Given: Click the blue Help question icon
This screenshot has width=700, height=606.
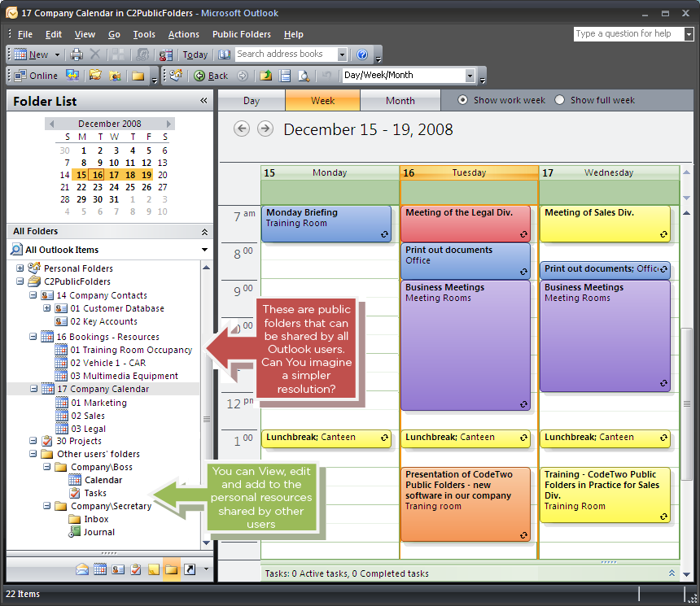Looking at the screenshot, I should click(362, 54).
